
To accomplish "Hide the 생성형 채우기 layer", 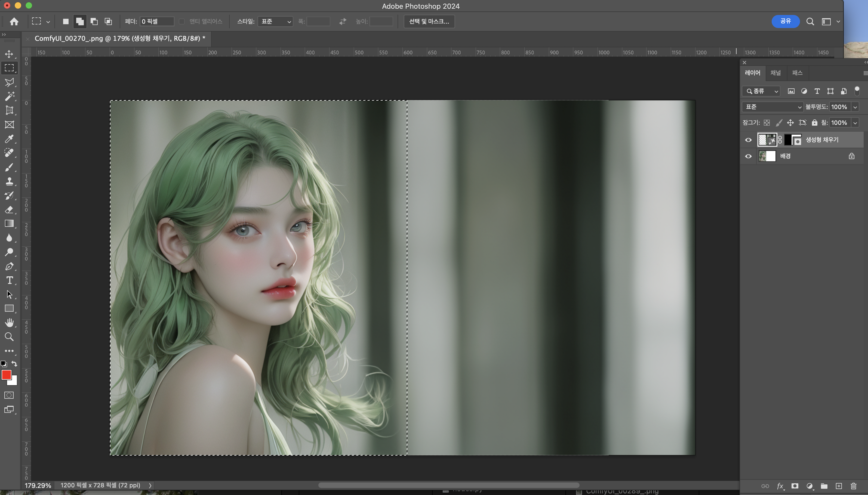I will [748, 140].
